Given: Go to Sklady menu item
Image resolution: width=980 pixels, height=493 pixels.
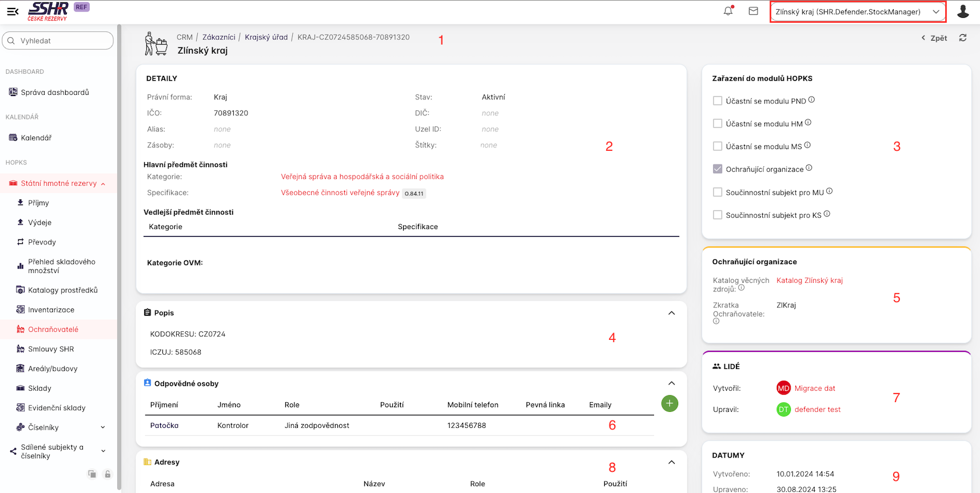Looking at the screenshot, I should 39,388.
